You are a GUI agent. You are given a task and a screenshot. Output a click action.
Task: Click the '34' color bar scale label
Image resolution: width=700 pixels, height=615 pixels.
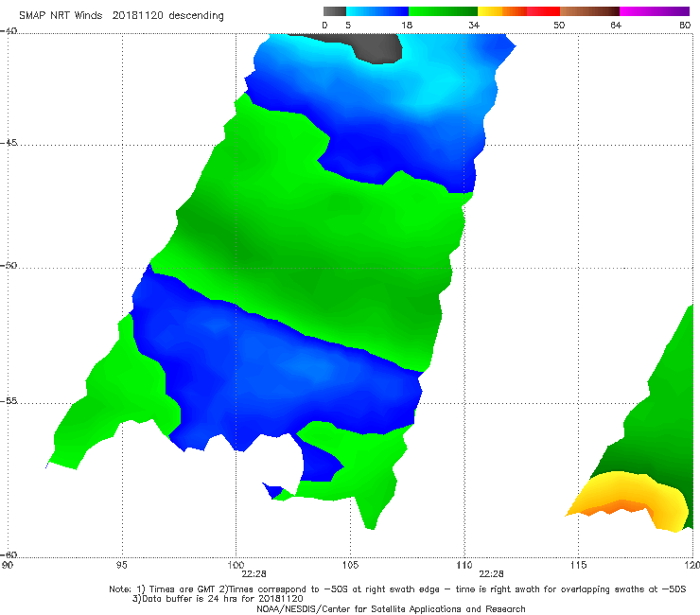[x=474, y=25]
